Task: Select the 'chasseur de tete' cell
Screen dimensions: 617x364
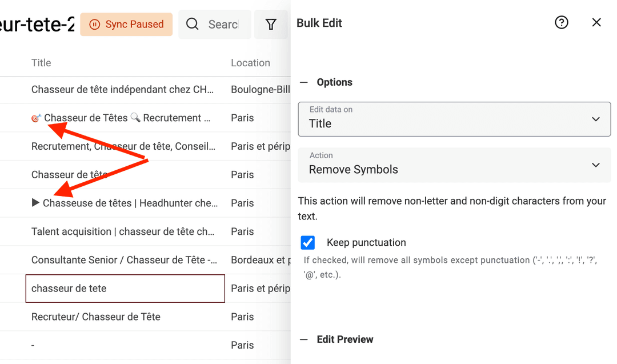Action: [x=125, y=289]
